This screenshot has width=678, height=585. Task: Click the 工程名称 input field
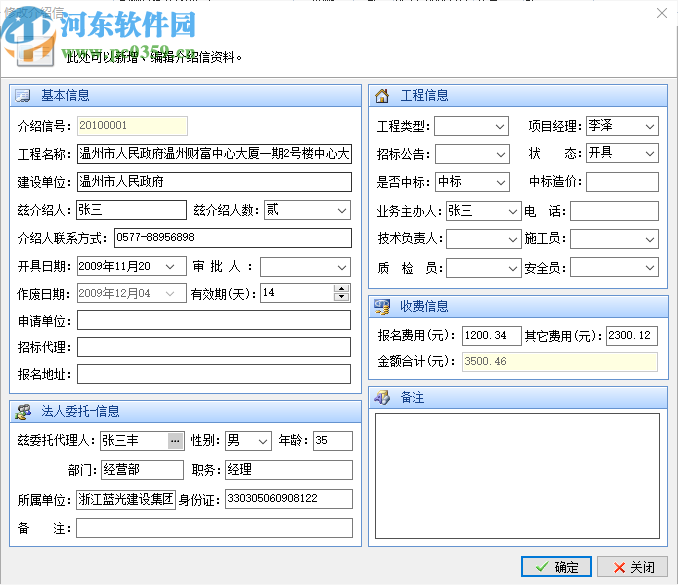214,154
